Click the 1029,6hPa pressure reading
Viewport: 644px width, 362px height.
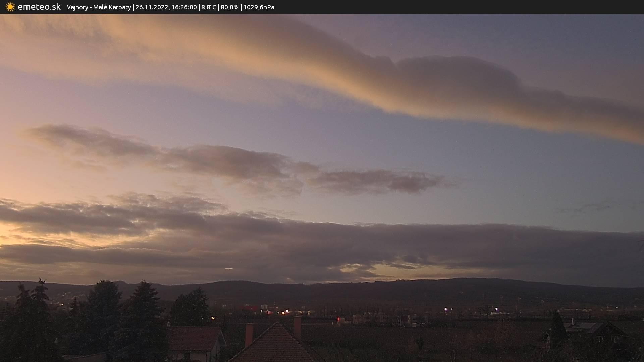(x=259, y=7)
